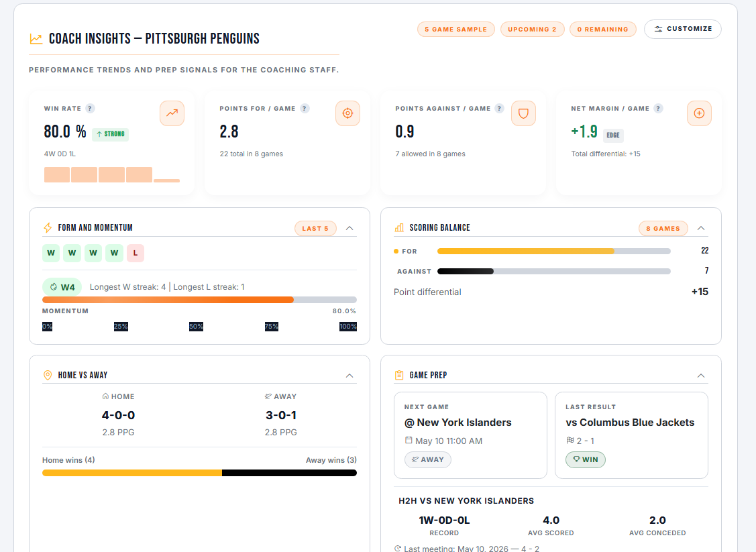
Task: Click the flag icon beside 2 - 1 score
Action: click(570, 440)
